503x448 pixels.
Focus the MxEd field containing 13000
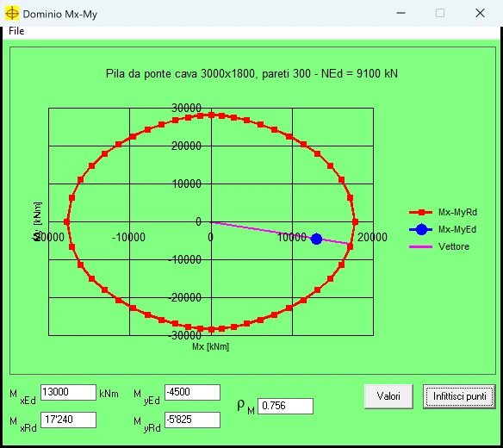point(68,392)
